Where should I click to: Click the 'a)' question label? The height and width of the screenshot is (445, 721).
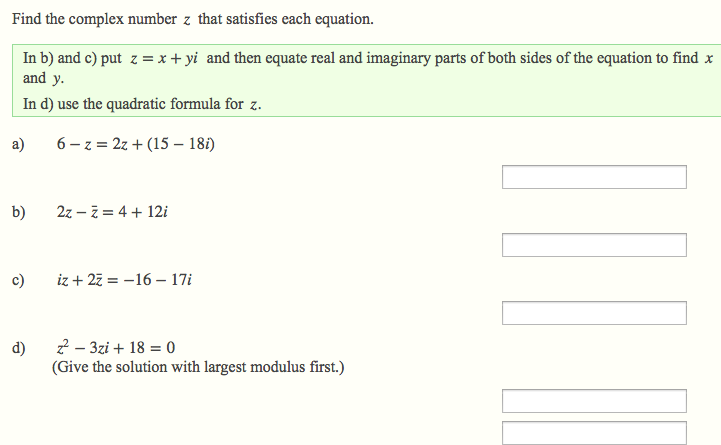click(x=18, y=144)
